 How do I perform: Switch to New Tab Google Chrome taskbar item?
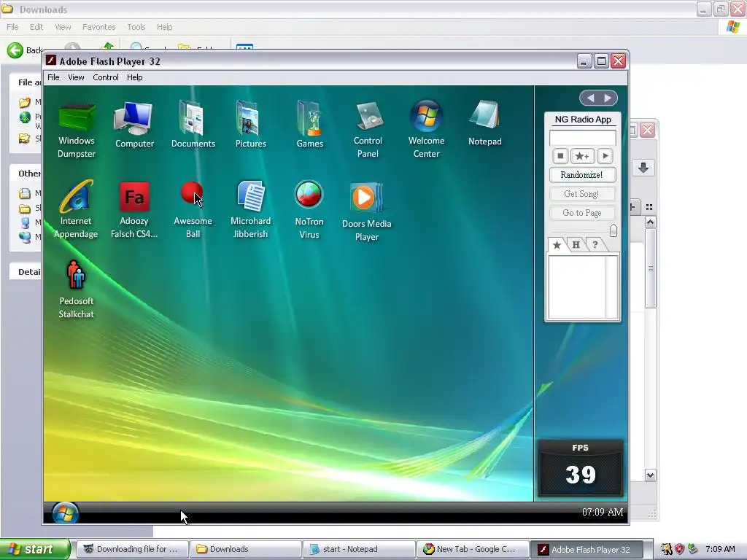coord(472,549)
